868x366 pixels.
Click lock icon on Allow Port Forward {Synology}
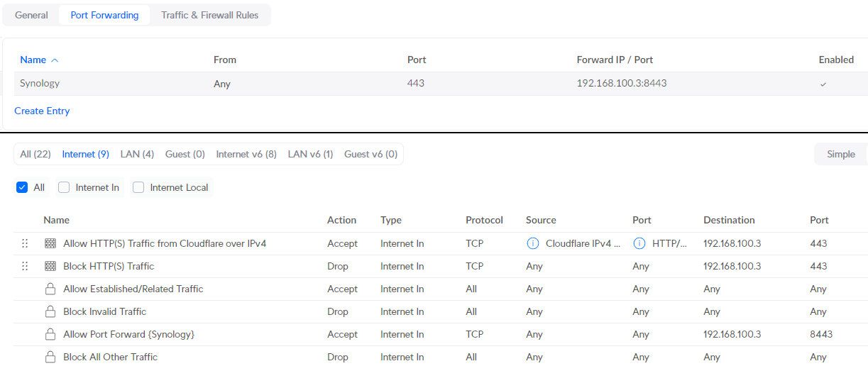[x=50, y=334]
